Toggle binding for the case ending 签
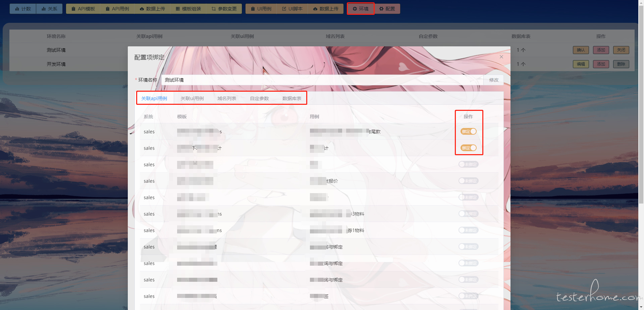The height and width of the screenshot is (310, 644). pyautogui.click(x=469, y=296)
